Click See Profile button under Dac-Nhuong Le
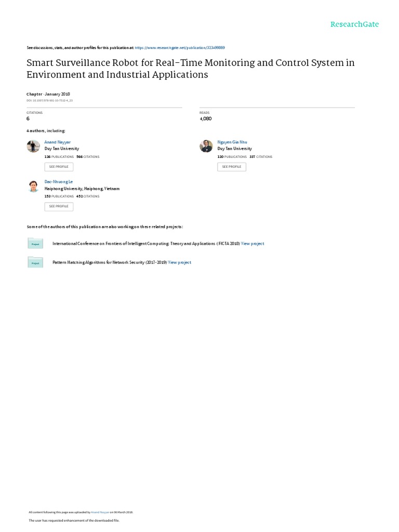 (59, 206)
